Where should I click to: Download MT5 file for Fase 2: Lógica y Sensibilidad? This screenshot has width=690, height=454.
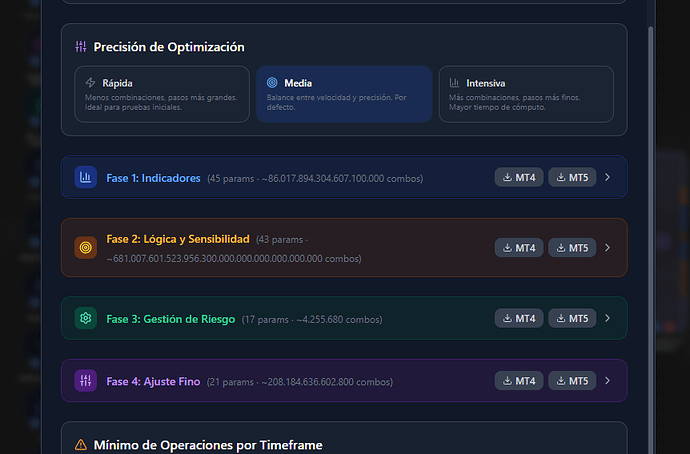572,248
